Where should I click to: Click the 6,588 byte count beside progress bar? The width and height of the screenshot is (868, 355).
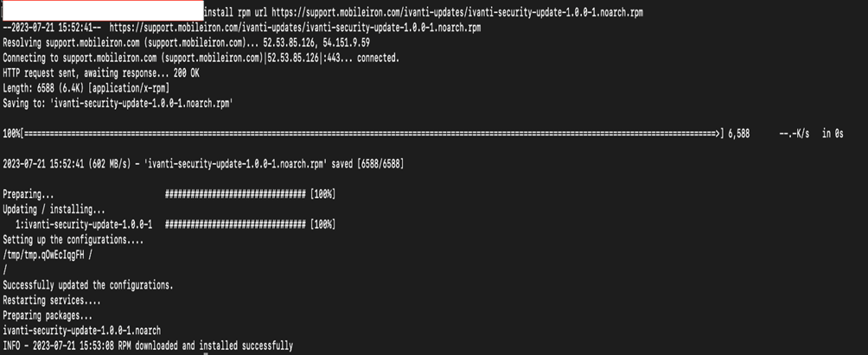(x=738, y=135)
